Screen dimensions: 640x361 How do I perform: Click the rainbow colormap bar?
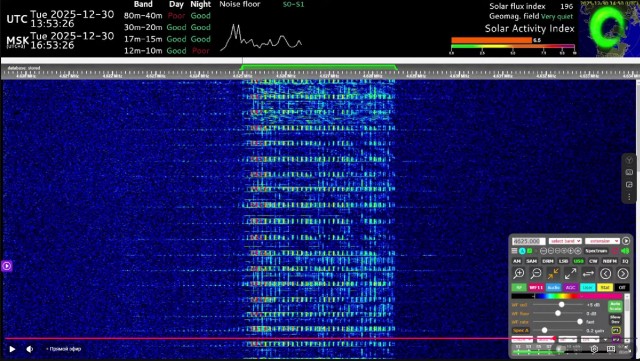click(x=567, y=296)
